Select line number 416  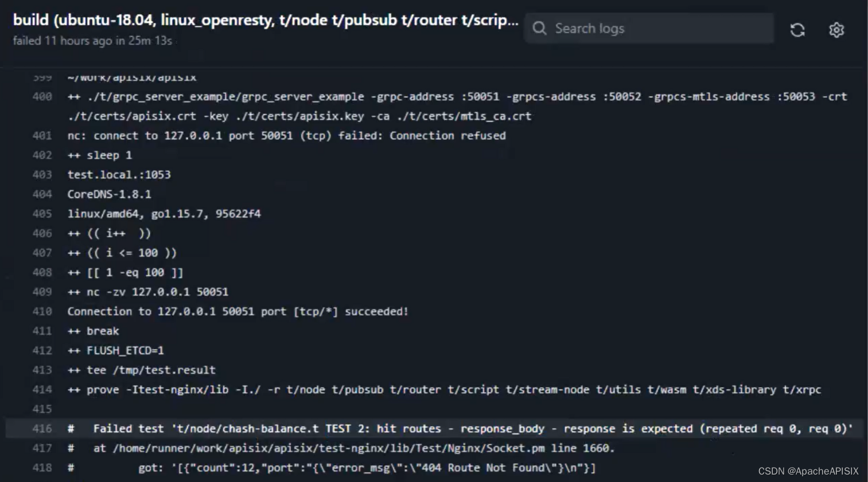click(42, 429)
